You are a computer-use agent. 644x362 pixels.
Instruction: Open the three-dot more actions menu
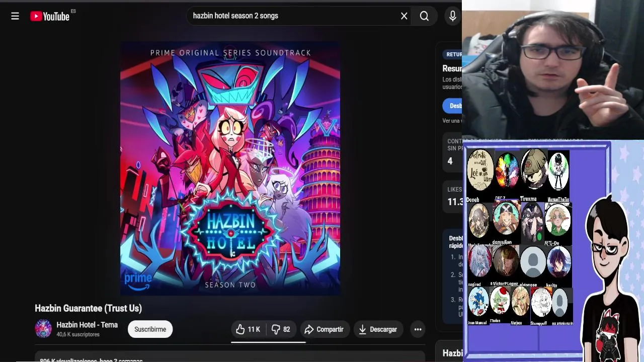pyautogui.click(x=418, y=329)
